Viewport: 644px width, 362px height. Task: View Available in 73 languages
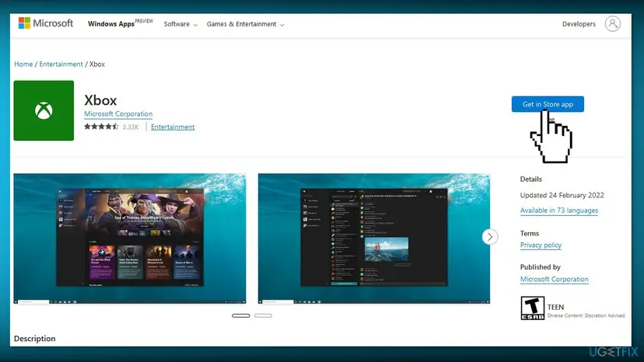559,211
